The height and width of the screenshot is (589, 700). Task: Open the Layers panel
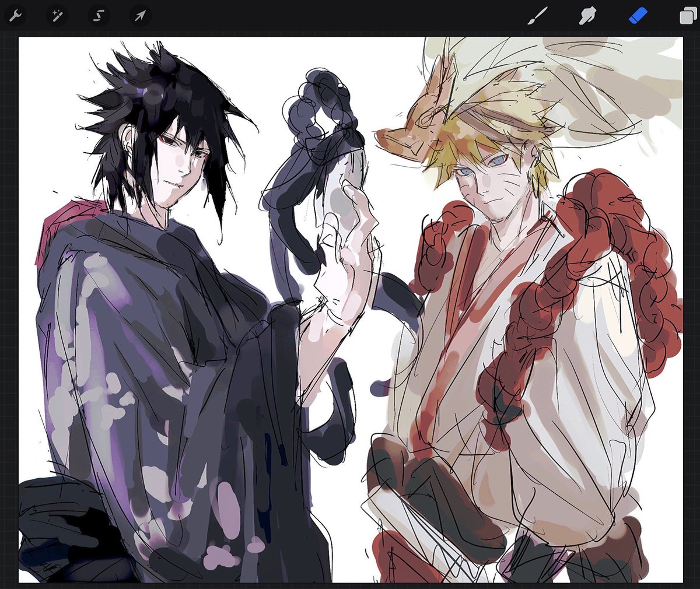coord(688,16)
